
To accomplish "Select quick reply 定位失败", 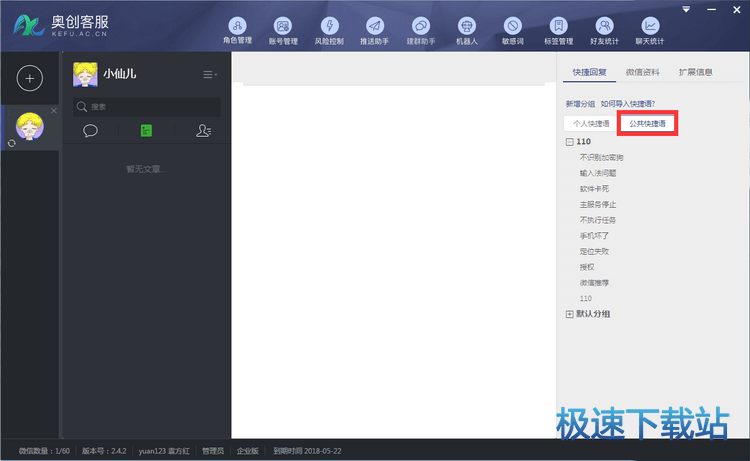I will click(x=594, y=252).
